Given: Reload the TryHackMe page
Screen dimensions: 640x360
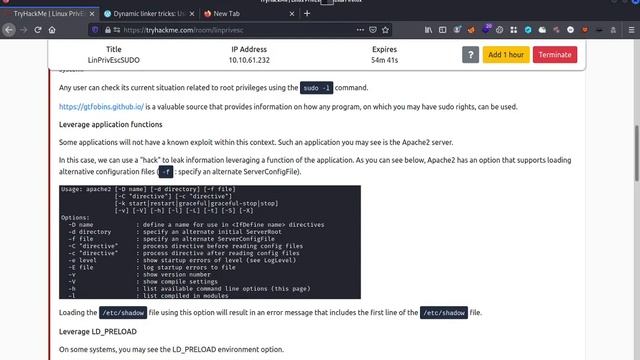Looking at the screenshot, I should coord(38,30).
